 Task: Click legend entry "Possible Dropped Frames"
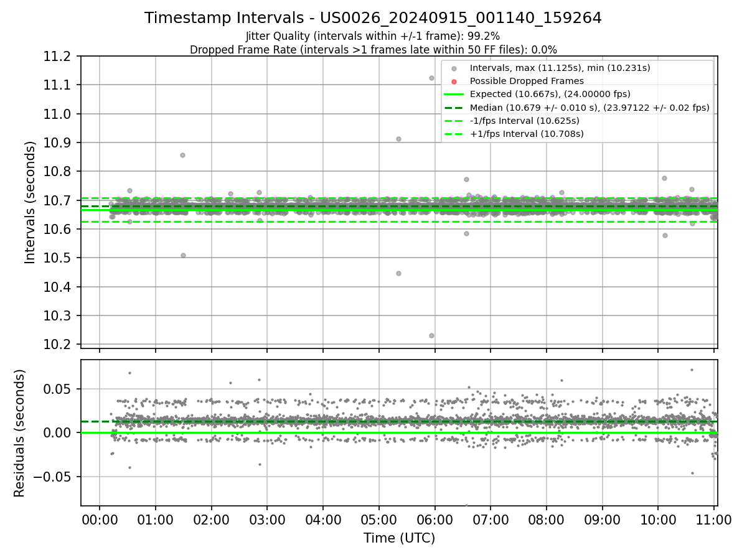[527, 81]
